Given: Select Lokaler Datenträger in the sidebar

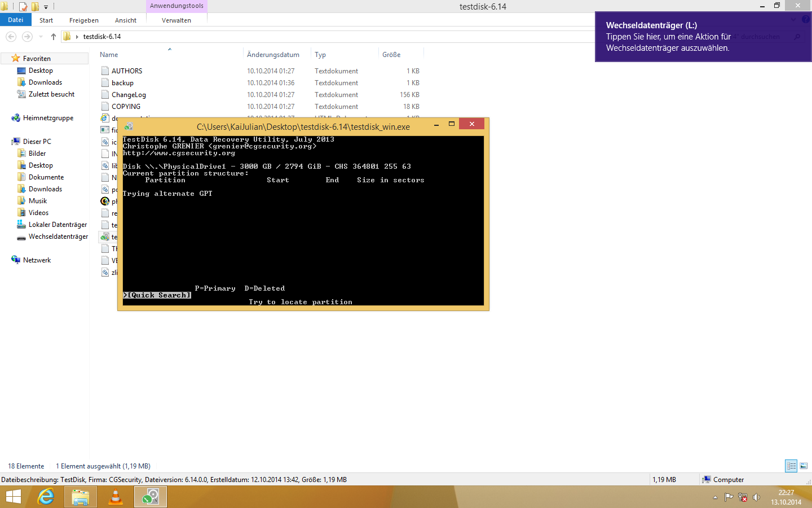Looking at the screenshot, I should [58, 225].
